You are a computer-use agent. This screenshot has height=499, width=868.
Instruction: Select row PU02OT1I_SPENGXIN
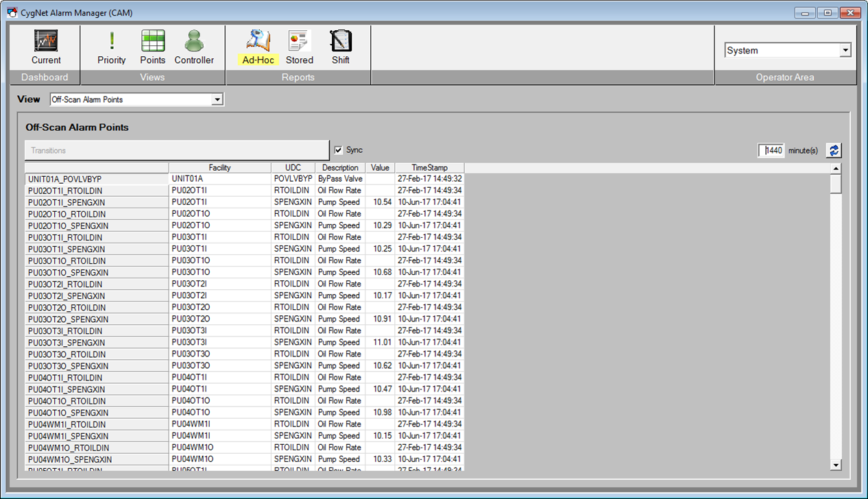pyautogui.click(x=97, y=202)
